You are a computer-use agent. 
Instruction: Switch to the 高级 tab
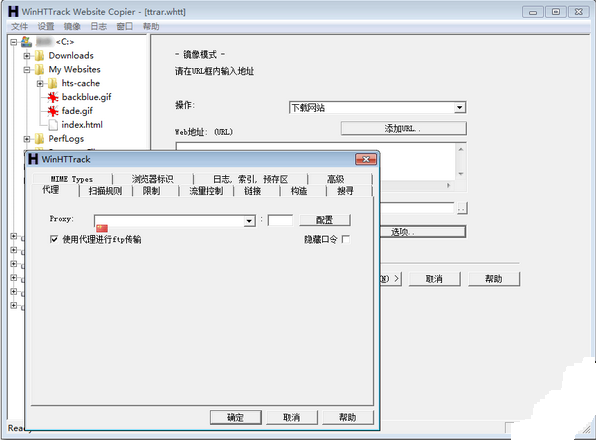coord(336,179)
